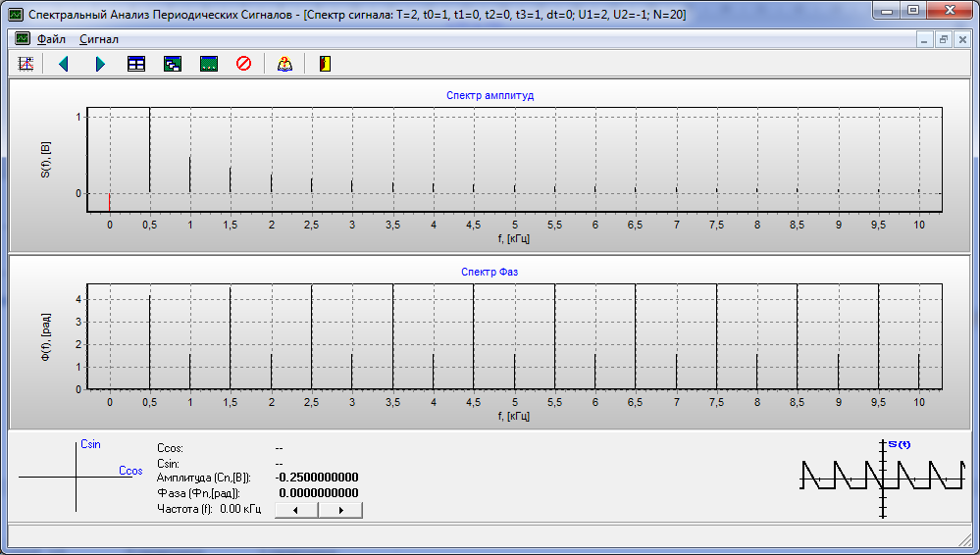The height and width of the screenshot is (555, 980).
Task: Click the green window toolbar icon
Action: (208, 64)
